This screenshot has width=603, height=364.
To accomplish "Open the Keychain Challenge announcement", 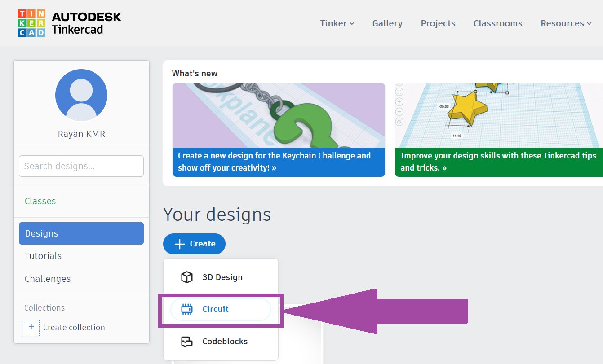I will point(279,162).
